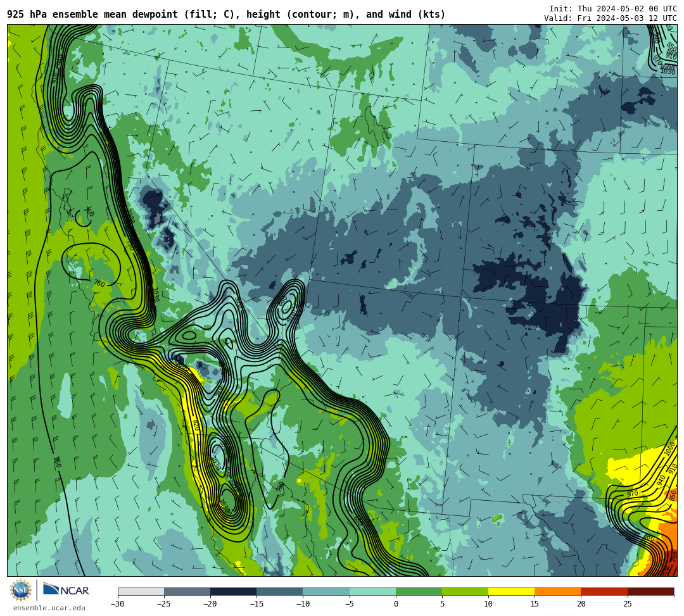
Task: Click the NCAR logo
Action: coord(66,590)
